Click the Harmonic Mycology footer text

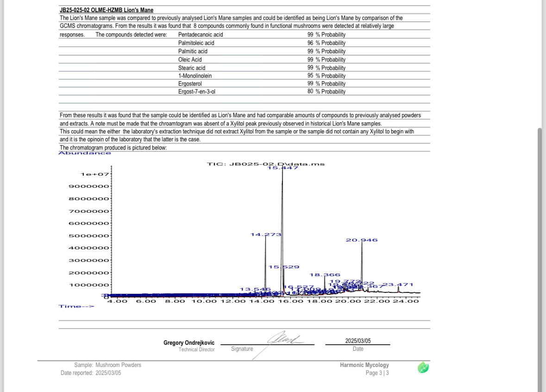click(364, 365)
